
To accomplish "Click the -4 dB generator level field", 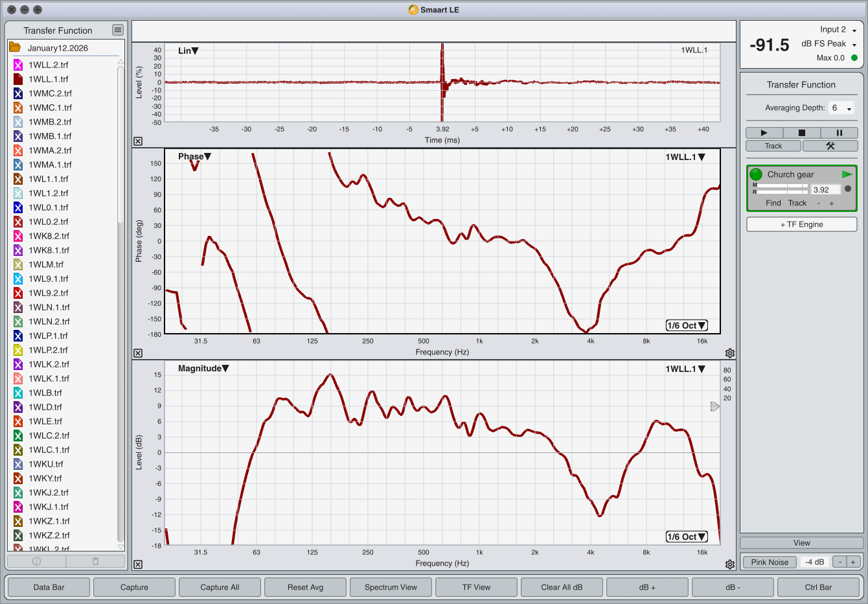I will (x=815, y=562).
